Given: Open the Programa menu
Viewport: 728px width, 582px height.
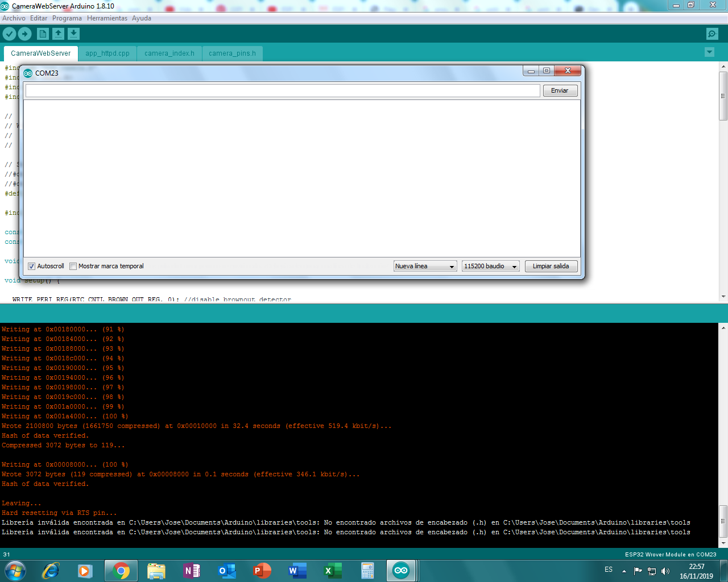Looking at the screenshot, I should (67, 18).
